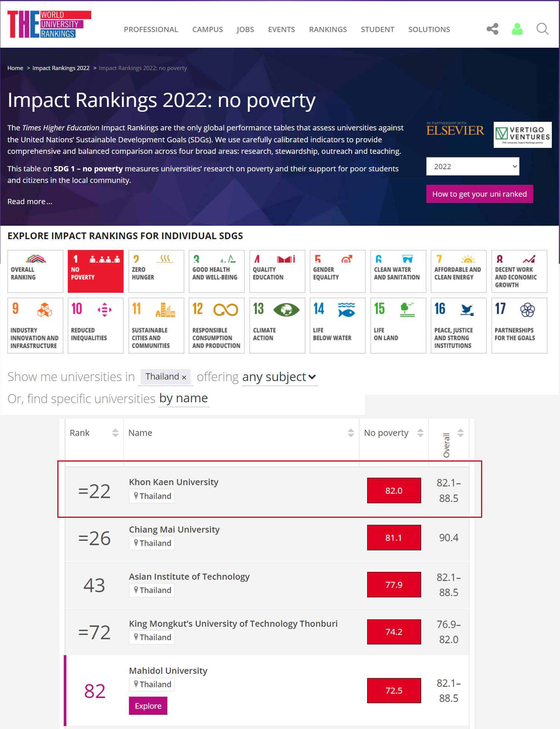The width and height of the screenshot is (560, 729).
Task: Open the RANKINGS menu item
Action: (x=328, y=29)
